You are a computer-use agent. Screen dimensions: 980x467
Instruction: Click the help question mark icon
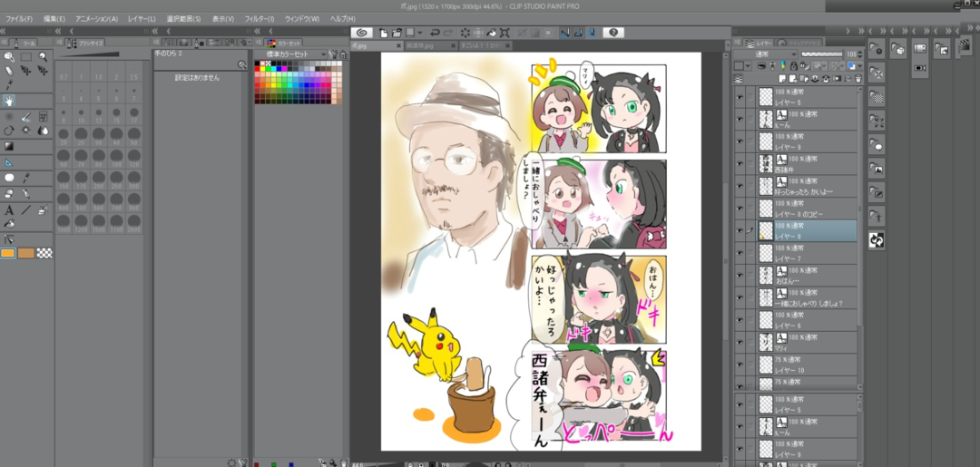(x=613, y=33)
